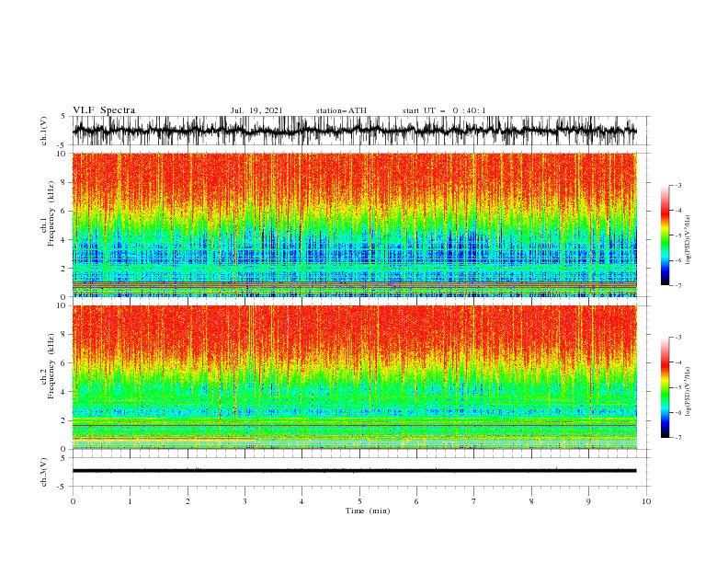Click the ch.2 PSD color bar
728x563 pixels.
point(665,387)
